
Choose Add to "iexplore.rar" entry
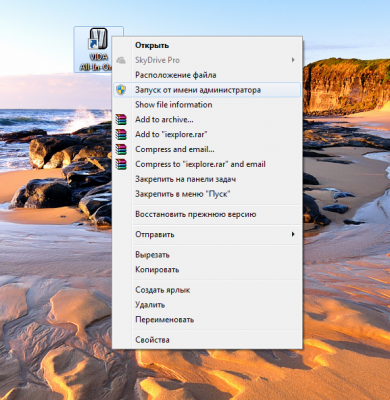click(x=207, y=134)
